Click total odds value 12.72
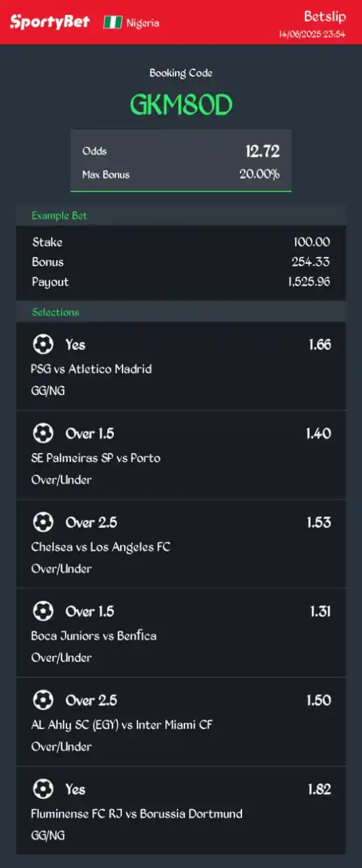Screen dimensions: 362x868 [x=263, y=151]
